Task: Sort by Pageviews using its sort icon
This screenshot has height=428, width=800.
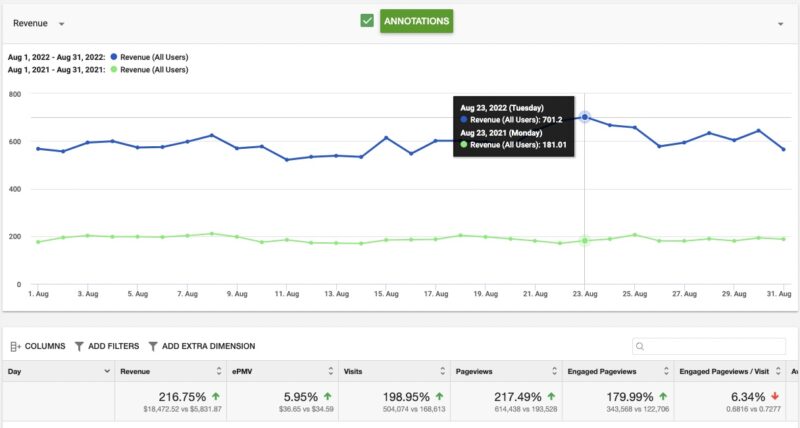Action: [553, 371]
